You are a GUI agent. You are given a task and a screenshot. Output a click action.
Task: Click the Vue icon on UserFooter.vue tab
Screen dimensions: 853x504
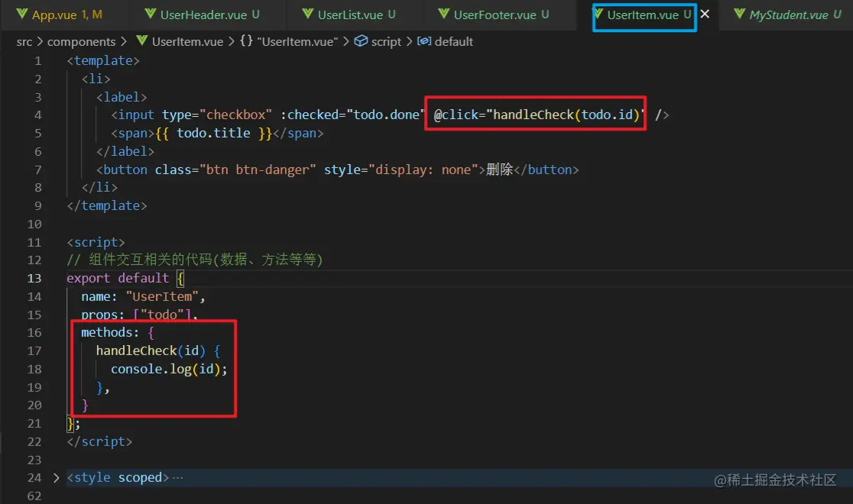click(444, 15)
